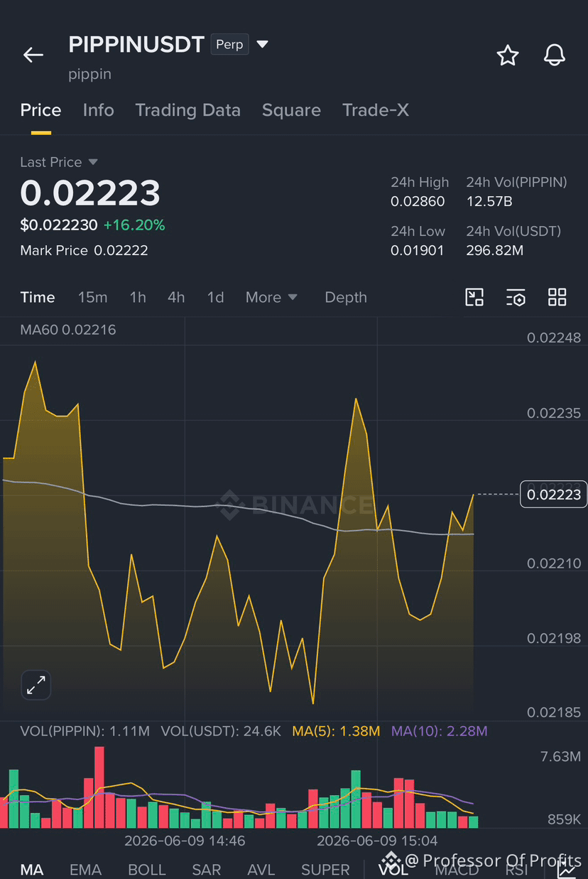Tap the back arrow icon
This screenshot has height=879, width=588.
pos(33,55)
